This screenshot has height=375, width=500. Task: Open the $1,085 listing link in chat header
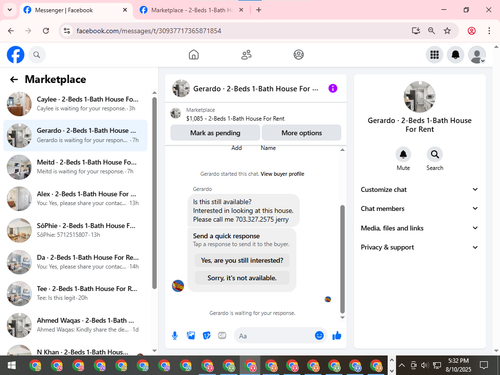point(235,118)
